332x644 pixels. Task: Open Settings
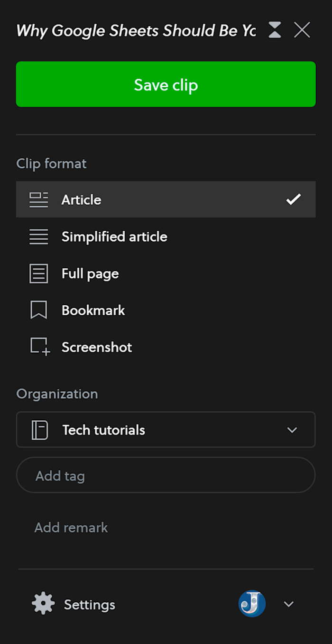(74, 604)
